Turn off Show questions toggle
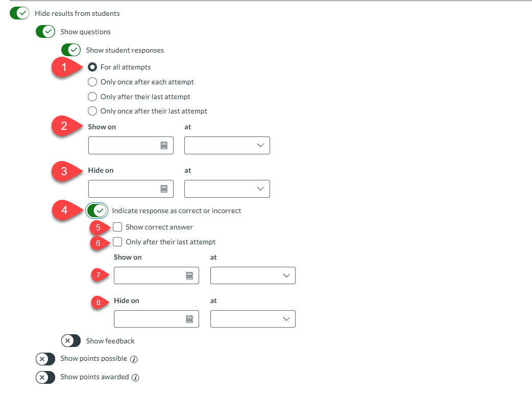 (45, 32)
